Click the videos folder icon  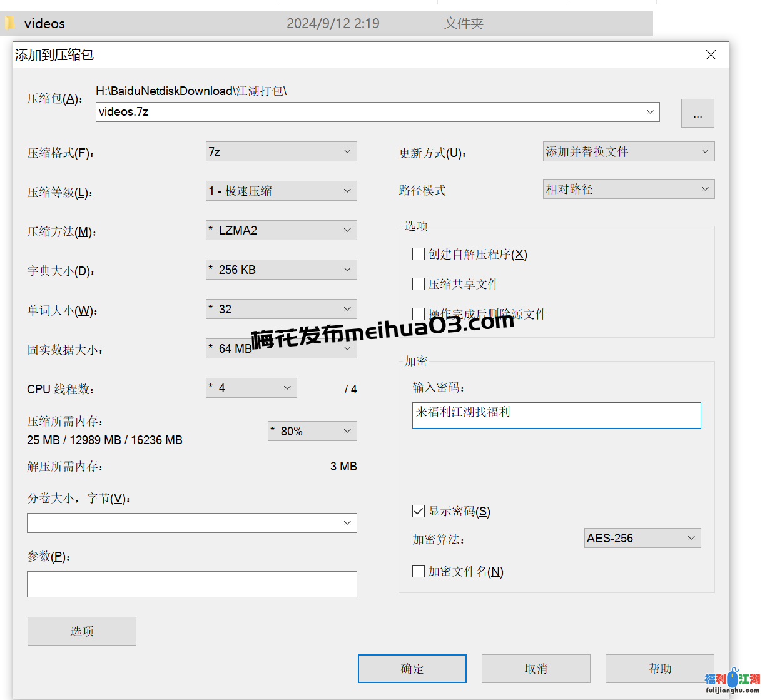pos(9,24)
